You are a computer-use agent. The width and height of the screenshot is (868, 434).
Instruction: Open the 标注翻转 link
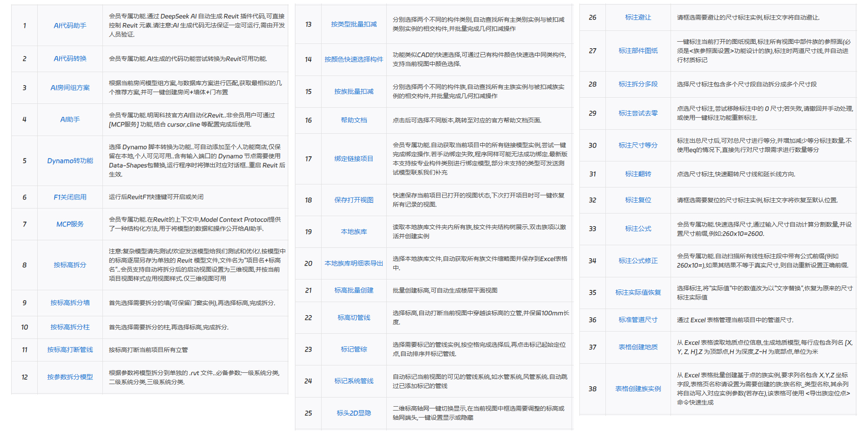(x=638, y=174)
